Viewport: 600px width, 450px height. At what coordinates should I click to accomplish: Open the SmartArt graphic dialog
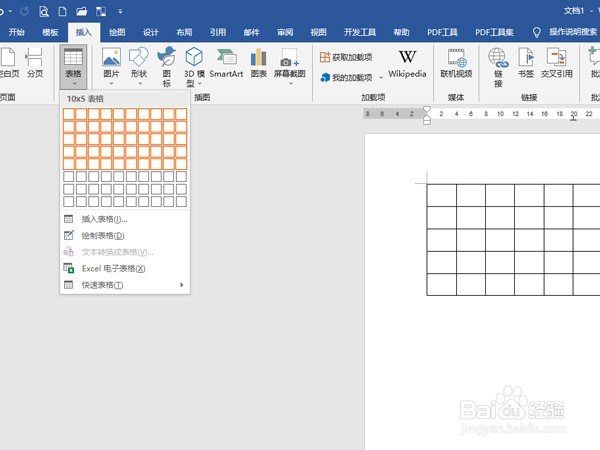[226, 63]
